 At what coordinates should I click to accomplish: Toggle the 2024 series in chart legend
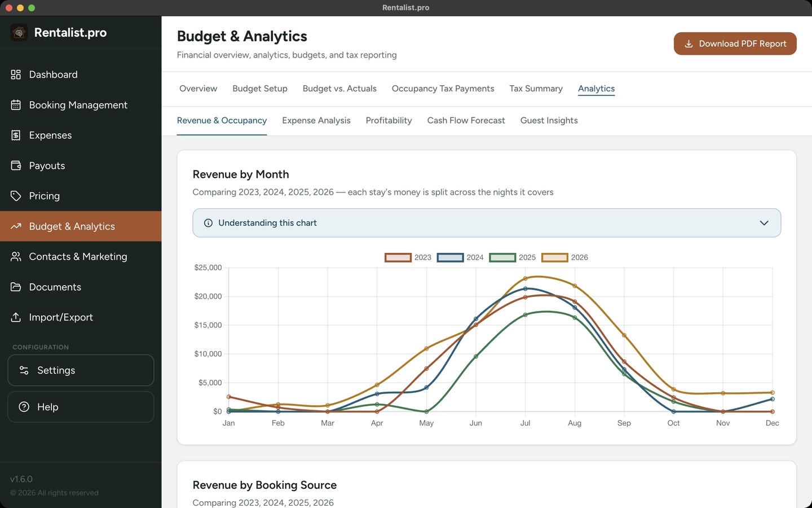(x=460, y=257)
